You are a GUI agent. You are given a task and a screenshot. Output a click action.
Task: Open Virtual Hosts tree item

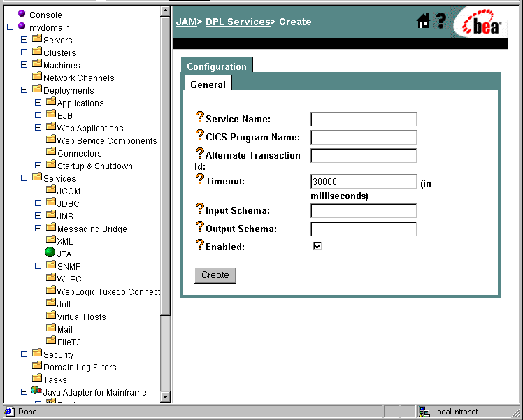pos(81,317)
